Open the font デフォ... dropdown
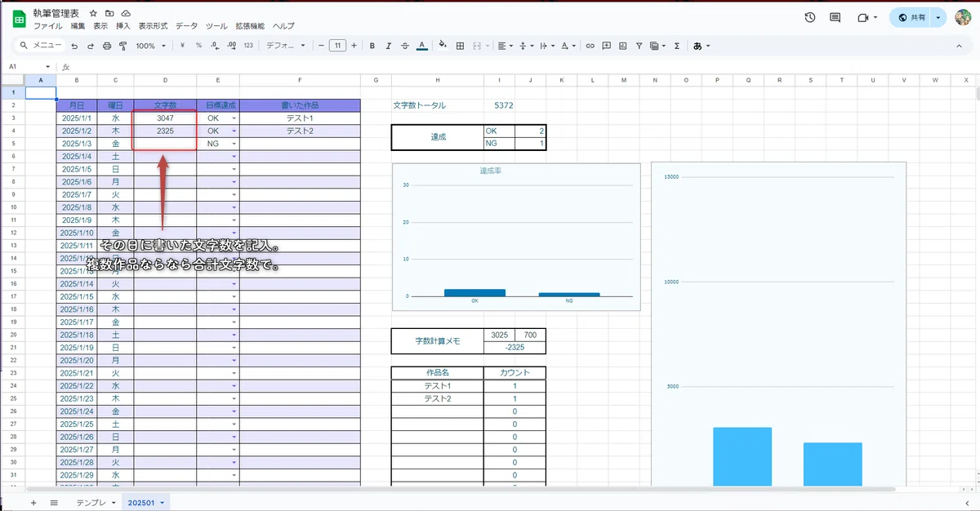 tap(286, 46)
